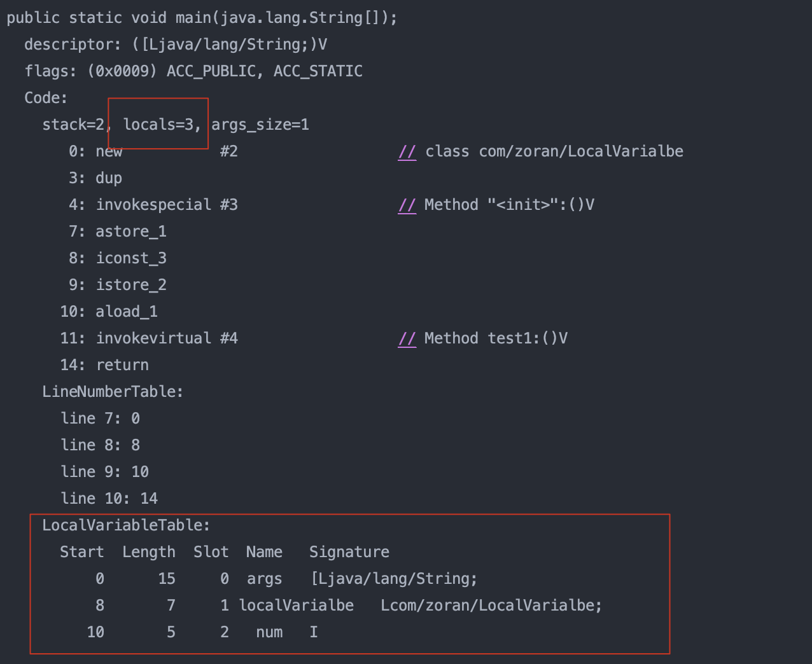
Task: Click the "stack=2" value
Action: [73, 125]
